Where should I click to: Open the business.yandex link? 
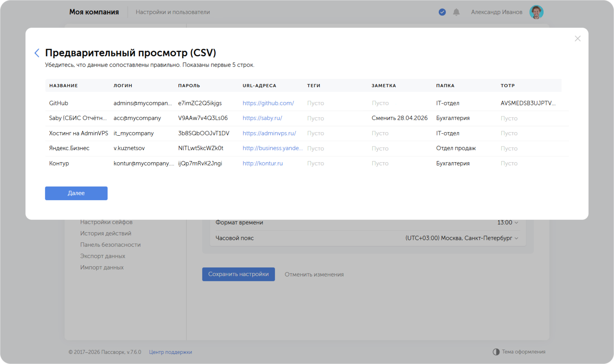pos(273,148)
